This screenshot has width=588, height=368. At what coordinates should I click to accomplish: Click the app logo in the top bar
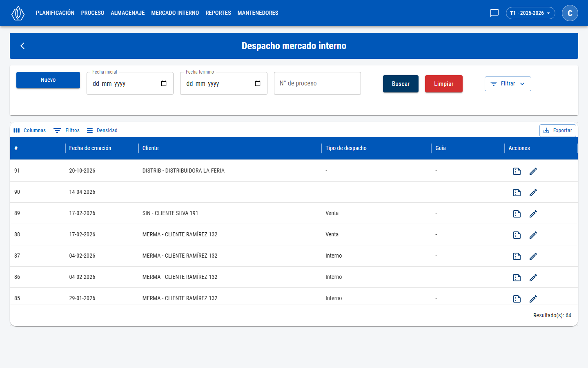18,13
